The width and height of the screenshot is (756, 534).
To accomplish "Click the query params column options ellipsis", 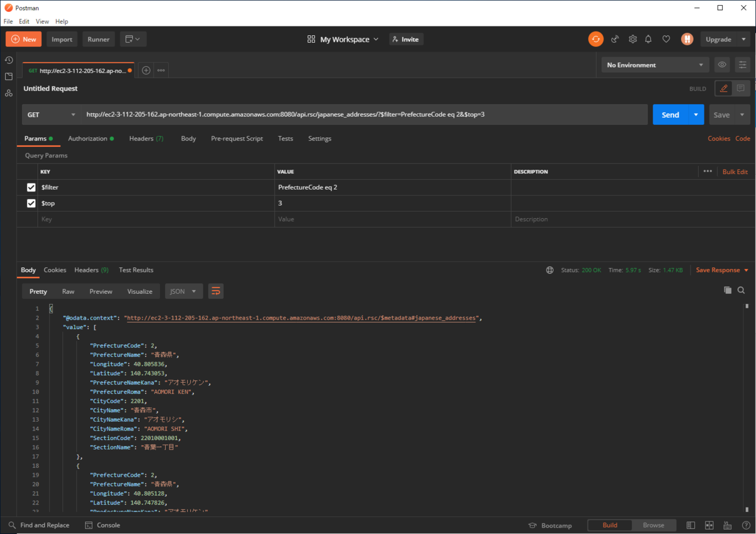I will tap(707, 171).
